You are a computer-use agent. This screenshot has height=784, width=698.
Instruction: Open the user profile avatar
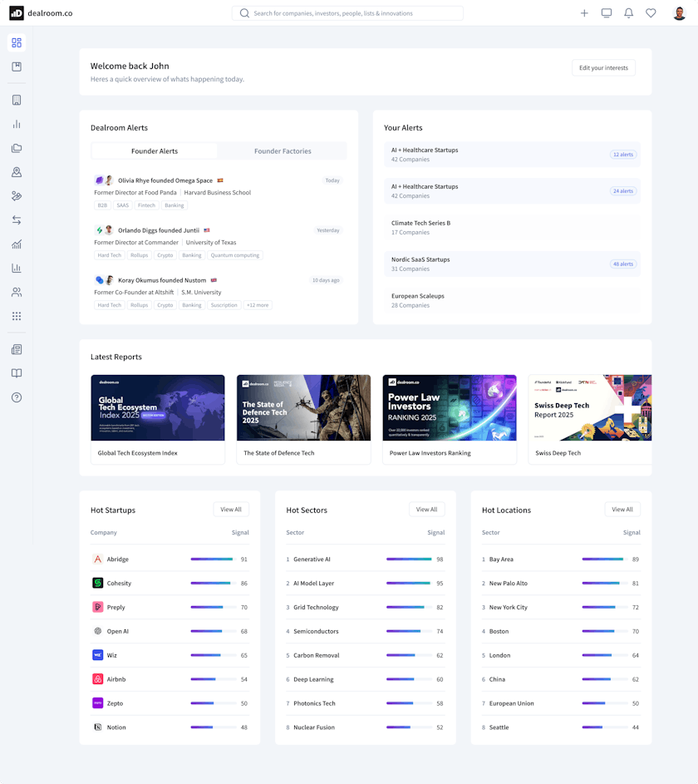click(x=679, y=13)
